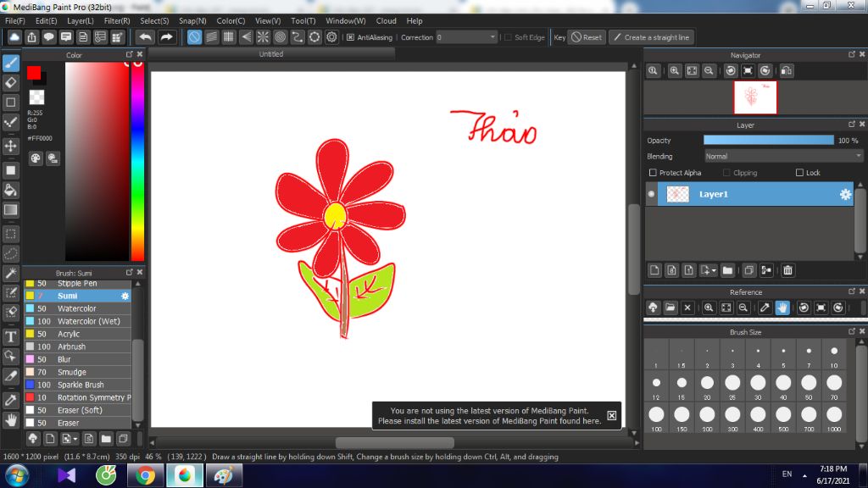Open Sumi brush settings gear
Screen dimensions: 868x488
125,296
